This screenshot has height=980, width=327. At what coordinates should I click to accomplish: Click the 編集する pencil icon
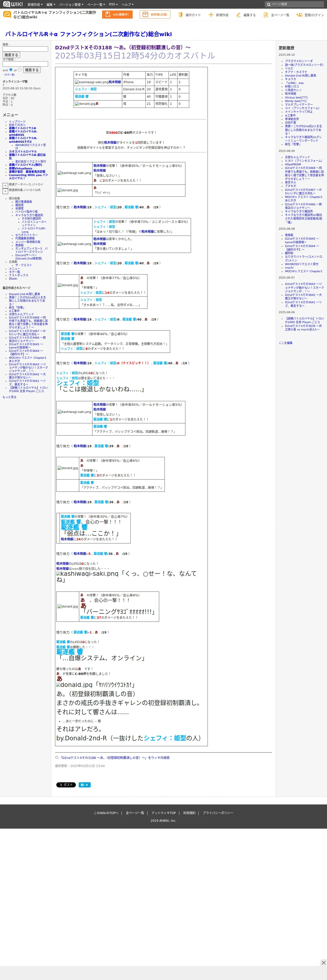pos(238,15)
